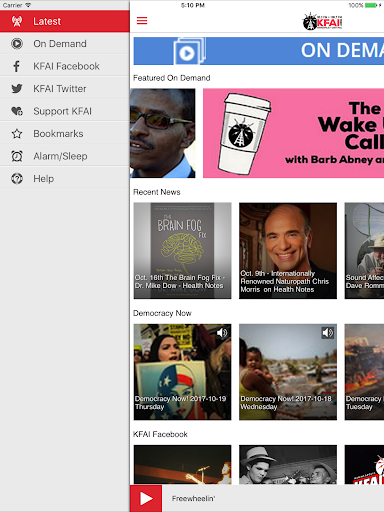Click the Democracy Now section heading
Viewport: 384px width, 512px height.
point(162,313)
